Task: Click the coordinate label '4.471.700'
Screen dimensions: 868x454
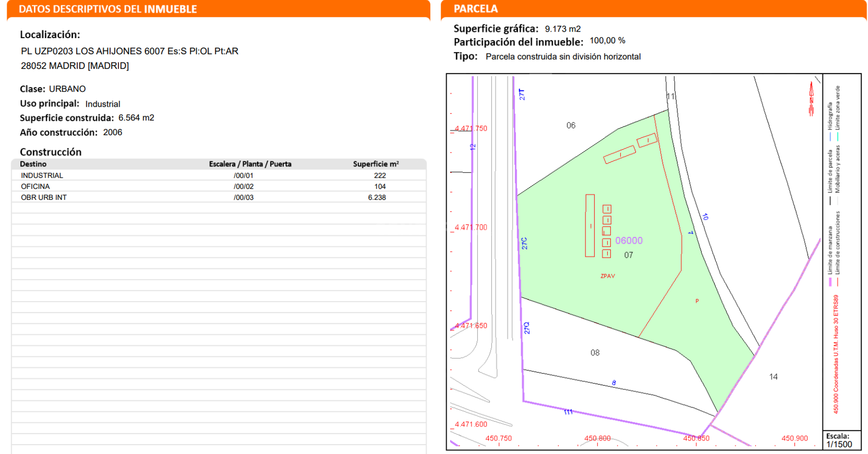Action: (471, 227)
